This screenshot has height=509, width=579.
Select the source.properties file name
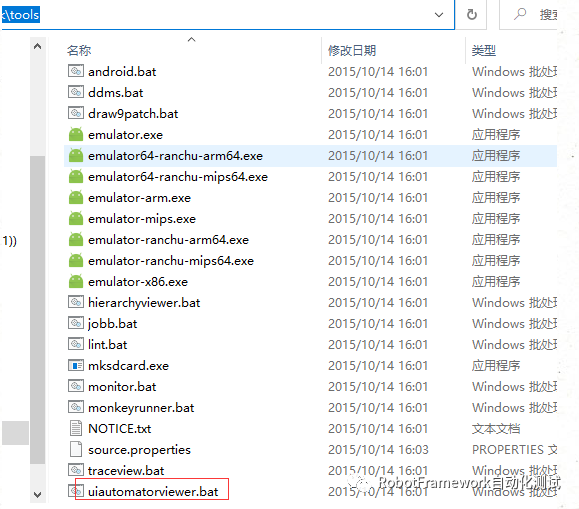(x=139, y=450)
